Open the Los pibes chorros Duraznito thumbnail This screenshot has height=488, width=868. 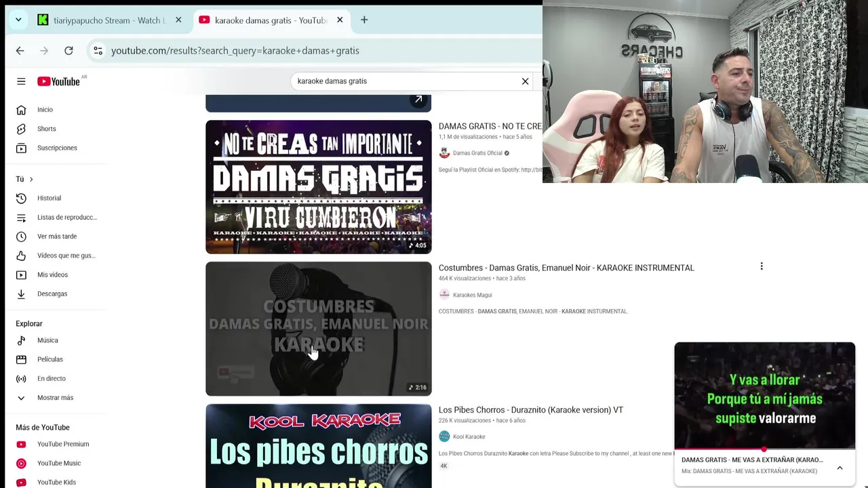[318, 446]
